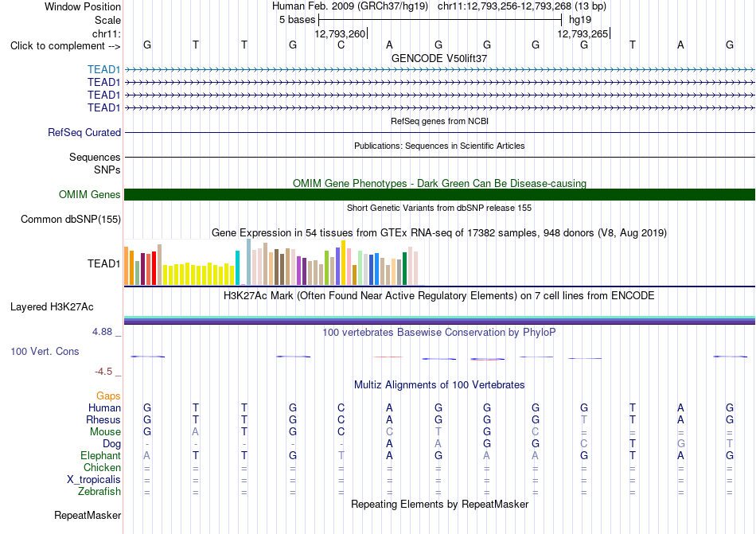This screenshot has height=534, width=756.
Task: Click the GTEx TEAD1 expression bar chart
Action: pyautogui.click(x=271, y=263)
